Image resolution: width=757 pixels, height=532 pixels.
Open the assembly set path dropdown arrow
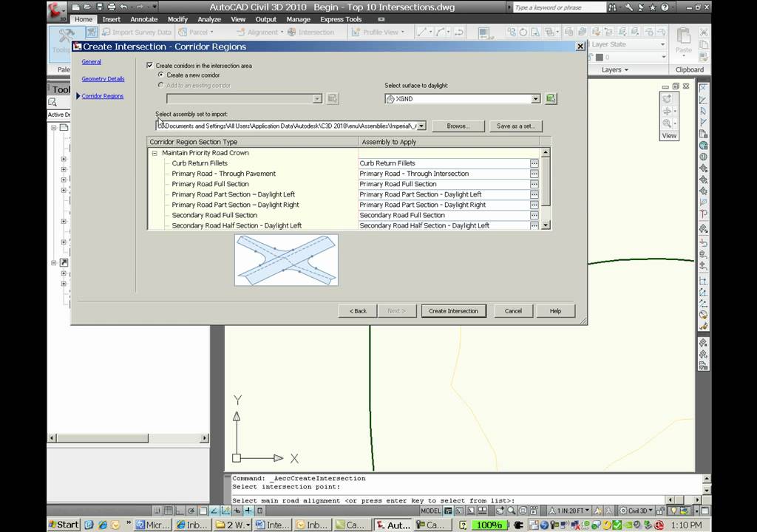click(421, 126)
